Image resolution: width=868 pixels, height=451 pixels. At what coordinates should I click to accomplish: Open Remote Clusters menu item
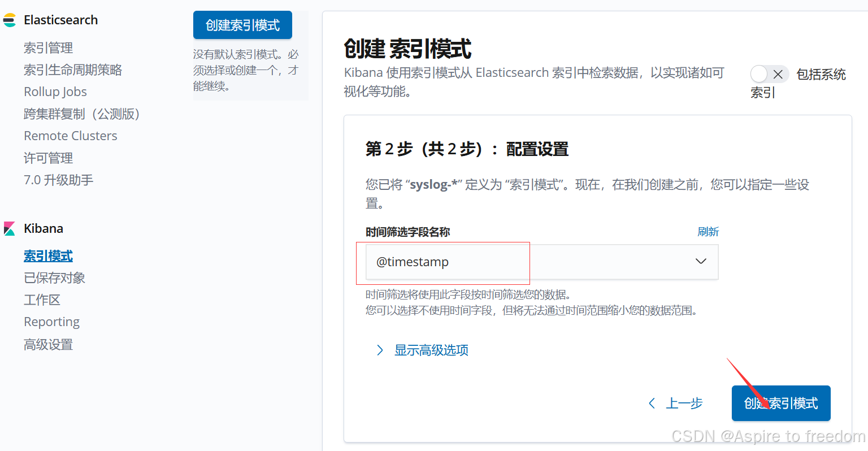pos(71,136)
